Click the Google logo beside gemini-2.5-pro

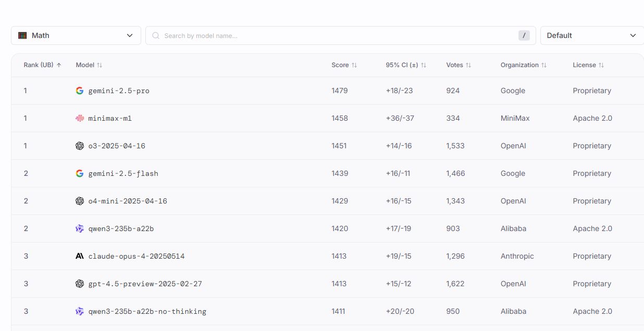tap(80, 91)
